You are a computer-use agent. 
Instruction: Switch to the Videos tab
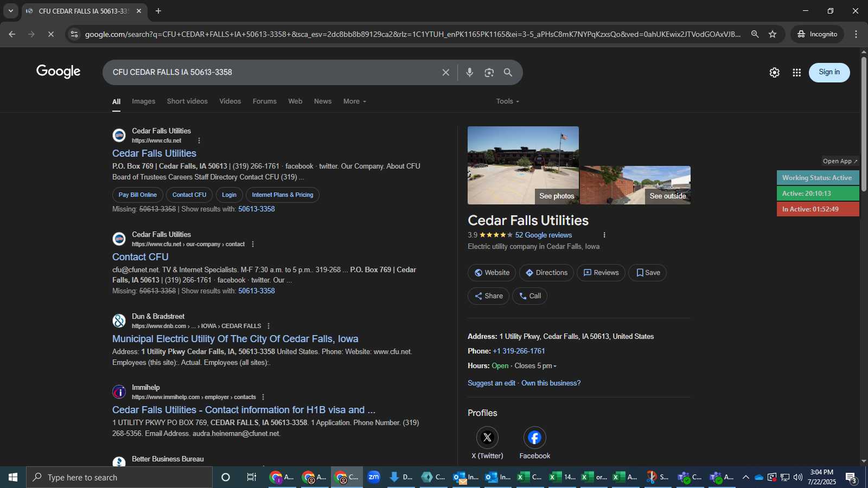coord(230,101)
